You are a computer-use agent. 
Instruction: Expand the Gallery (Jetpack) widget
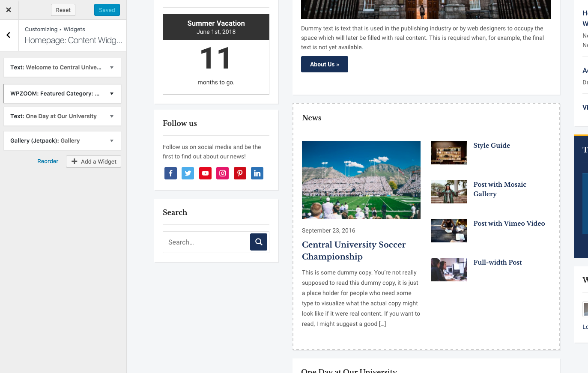(x=62, y=141)
